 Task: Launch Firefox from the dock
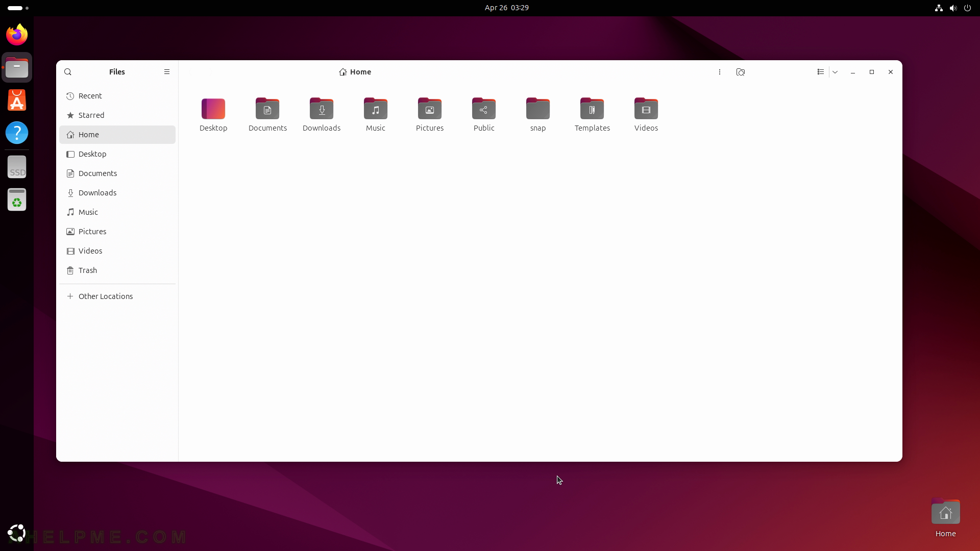[17, 35]
